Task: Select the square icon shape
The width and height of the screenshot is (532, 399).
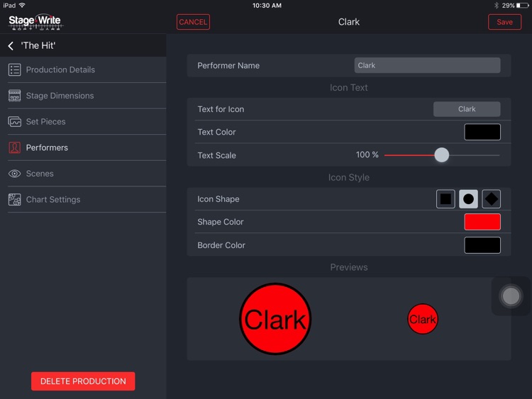Action: pos(445,199)
